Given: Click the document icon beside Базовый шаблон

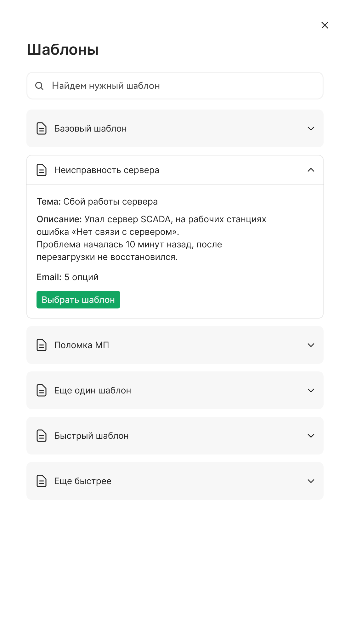Looking at the screenshot, I should 42,128.
